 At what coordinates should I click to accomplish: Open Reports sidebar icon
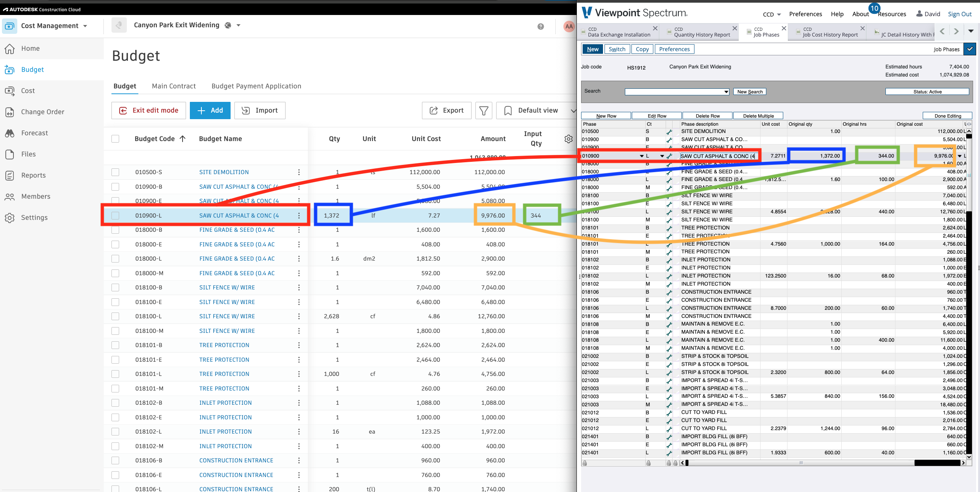pyautogui.click(x=10, y=175)
